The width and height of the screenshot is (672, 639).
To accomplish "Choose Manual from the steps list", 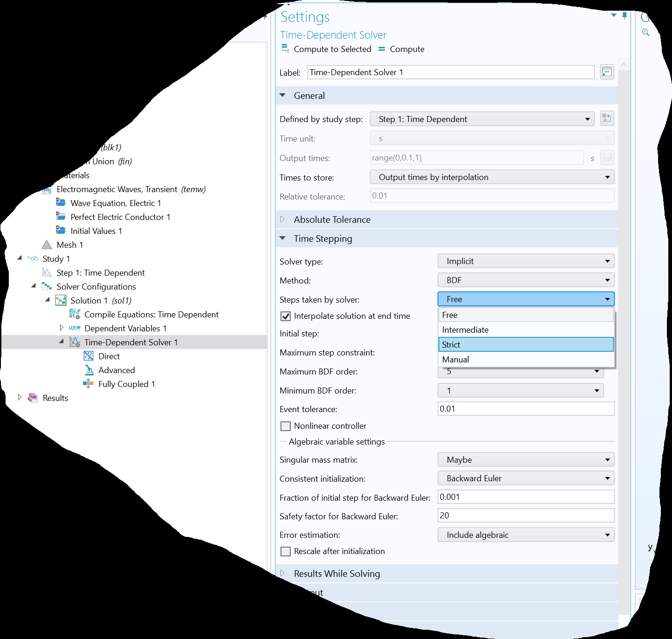I will (526, 359).
